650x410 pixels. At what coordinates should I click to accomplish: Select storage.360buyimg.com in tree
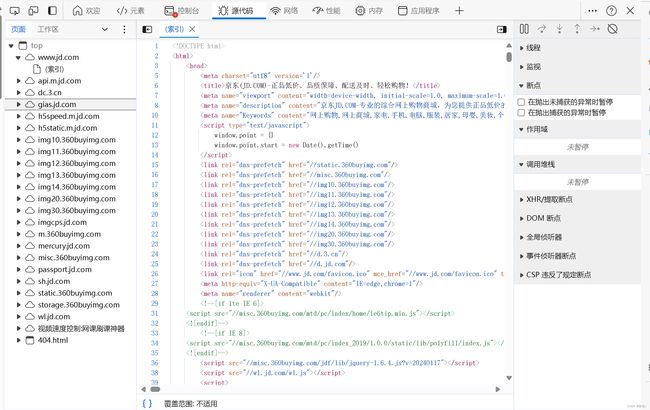pyautogui.click(x=79, y=305)
